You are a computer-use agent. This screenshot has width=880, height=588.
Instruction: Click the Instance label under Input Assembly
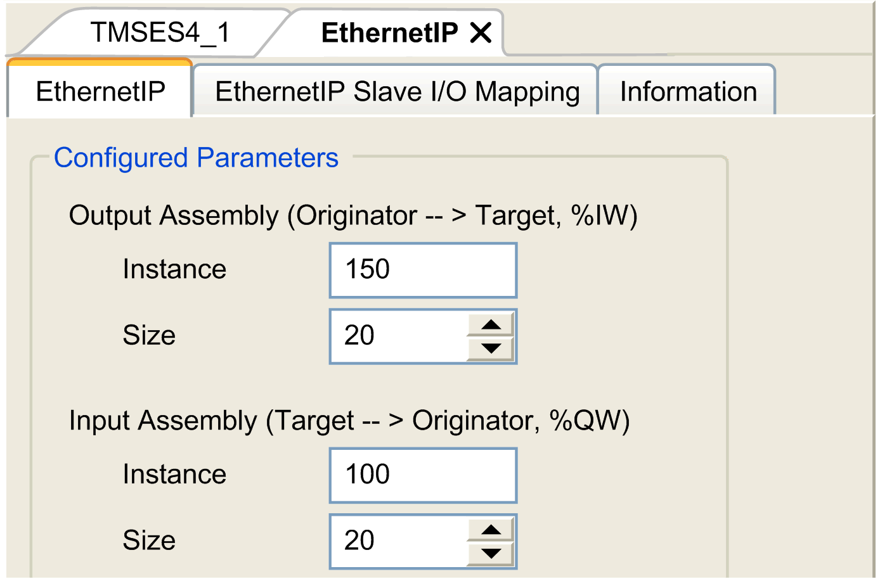point(174,475)
